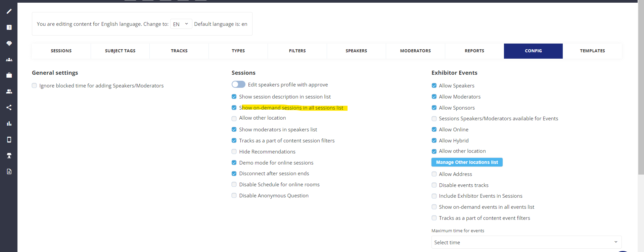This screenshot has width=644, height=252.
Task: Click the pencil edit icon in sidebar
Action: [x=9, y=11]
